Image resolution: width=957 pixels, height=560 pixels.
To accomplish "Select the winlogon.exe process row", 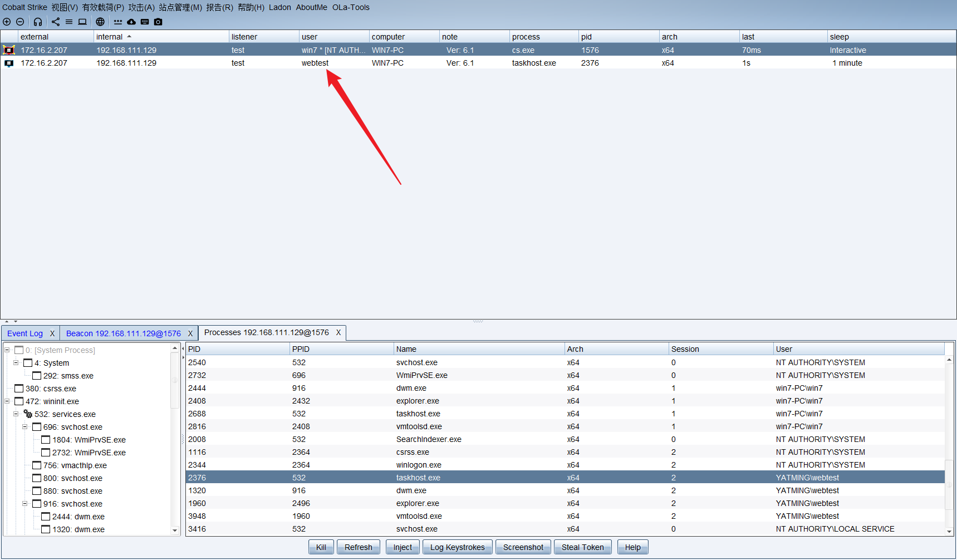I will pyautogui.click(x=565, y=465).
